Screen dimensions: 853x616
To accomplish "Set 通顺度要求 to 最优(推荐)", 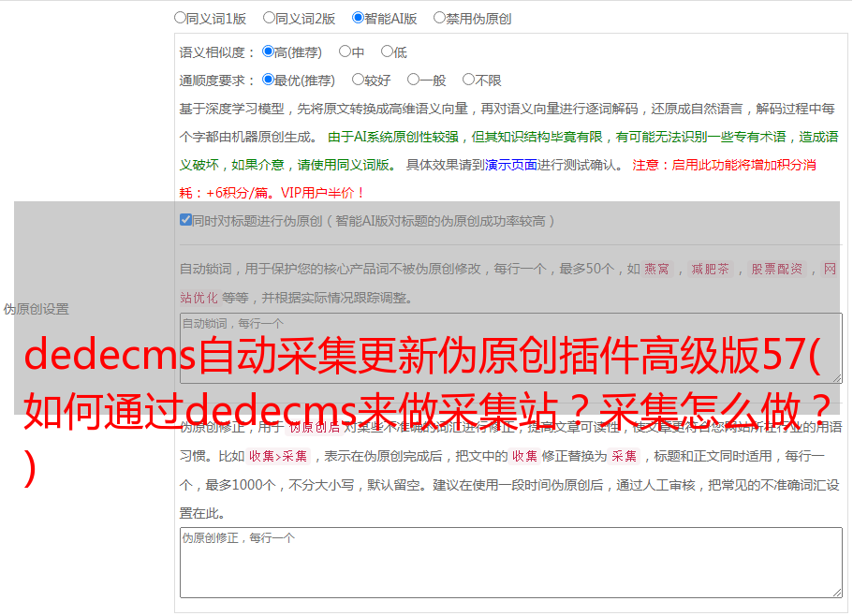I will coord(268,80).
